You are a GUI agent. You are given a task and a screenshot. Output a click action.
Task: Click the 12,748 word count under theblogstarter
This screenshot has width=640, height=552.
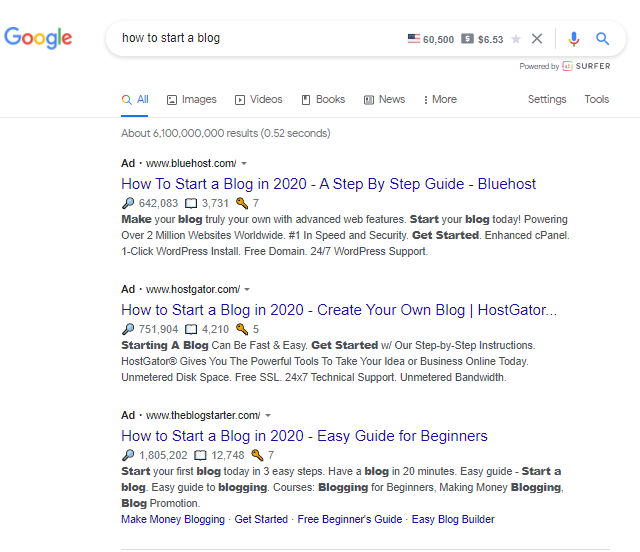click(x=228, y=455)
